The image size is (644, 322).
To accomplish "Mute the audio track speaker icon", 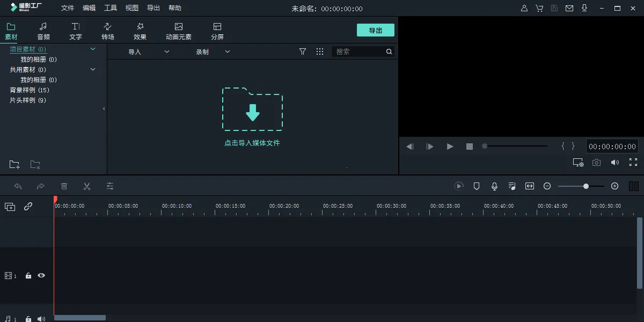I will (x=41, y=318).
